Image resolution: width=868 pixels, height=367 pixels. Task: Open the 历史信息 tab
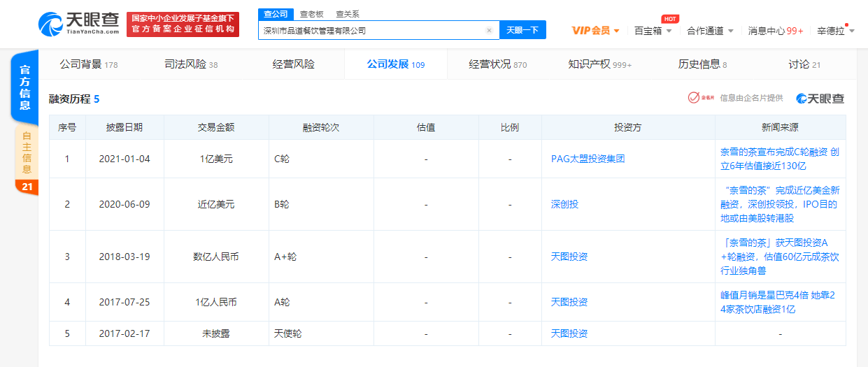(702, 64)
